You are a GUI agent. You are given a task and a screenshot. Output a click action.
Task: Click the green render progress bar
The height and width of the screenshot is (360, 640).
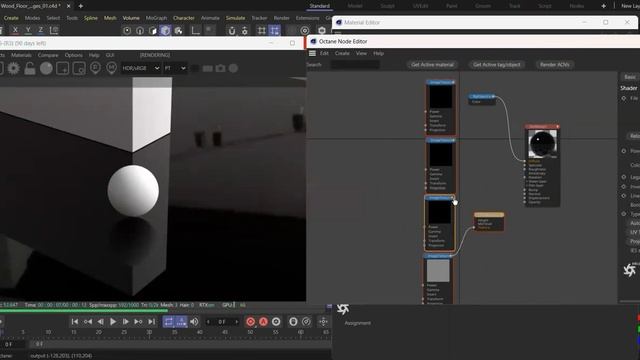pyautogui.click(x=84, y=311)
